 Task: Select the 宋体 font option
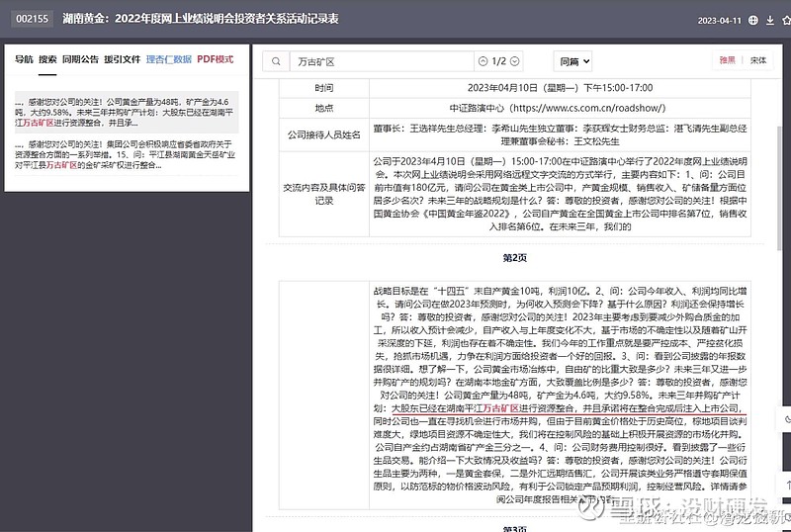point(757,60)
